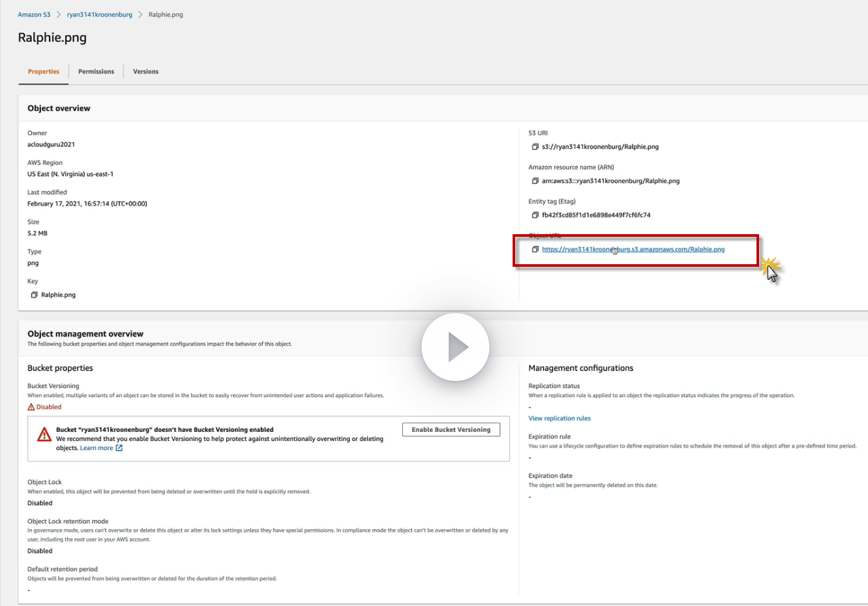This screenshot has width=868, height=606.
Task: Follow the Learn more link
Action: [96, 448]
